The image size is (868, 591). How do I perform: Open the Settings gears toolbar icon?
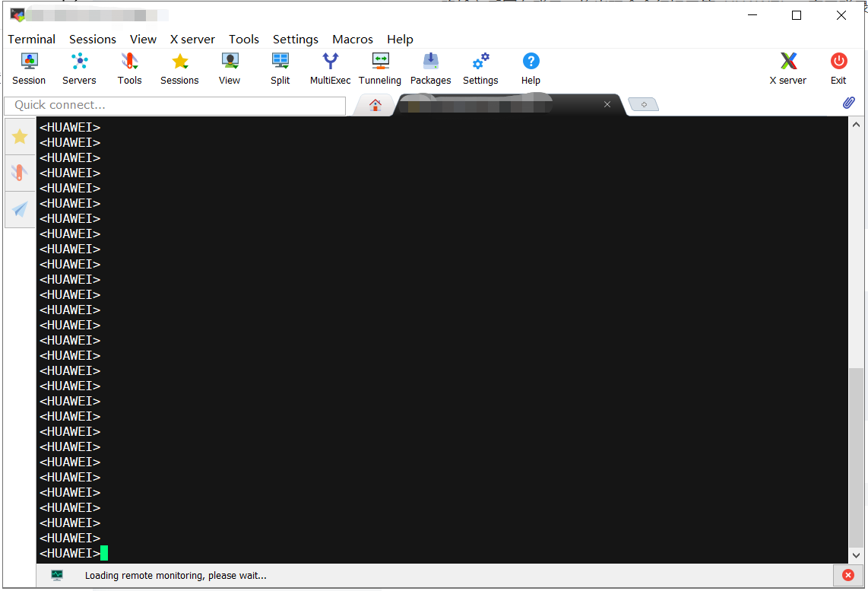tap(480, 68)
